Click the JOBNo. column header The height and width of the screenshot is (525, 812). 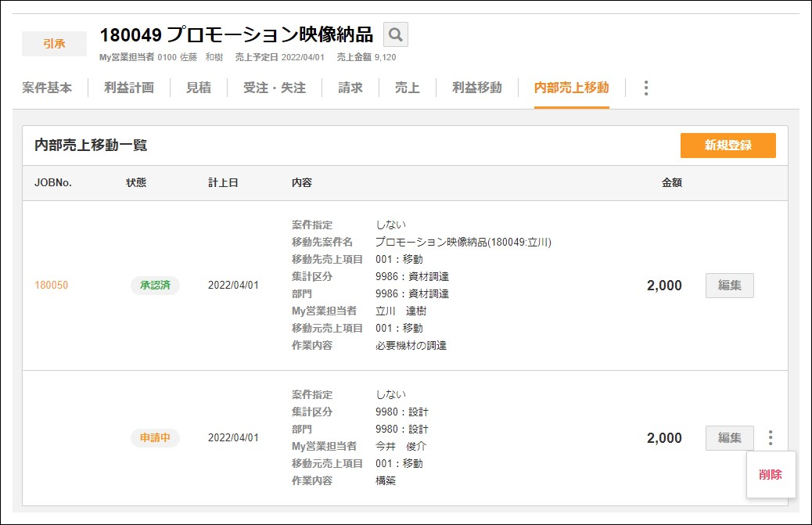53,183
